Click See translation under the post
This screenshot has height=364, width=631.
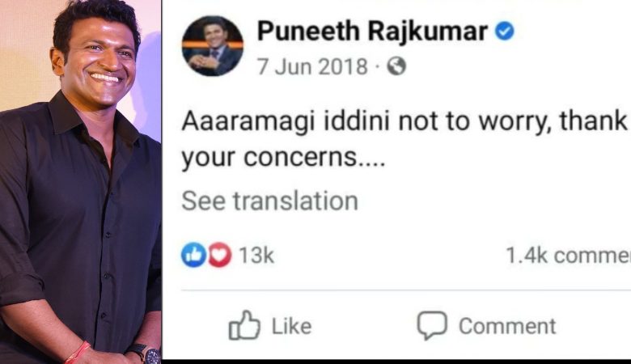tap(269, 201)
